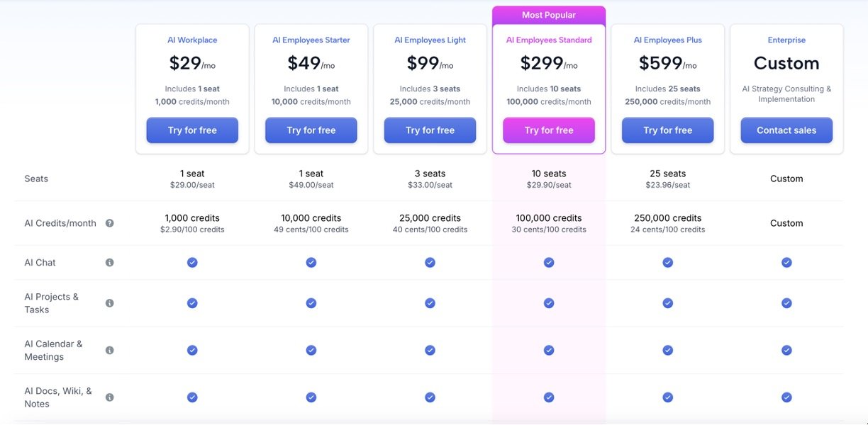
Task: Click the AI Calendar & Meetings info icon
Action: coord(110,350)
